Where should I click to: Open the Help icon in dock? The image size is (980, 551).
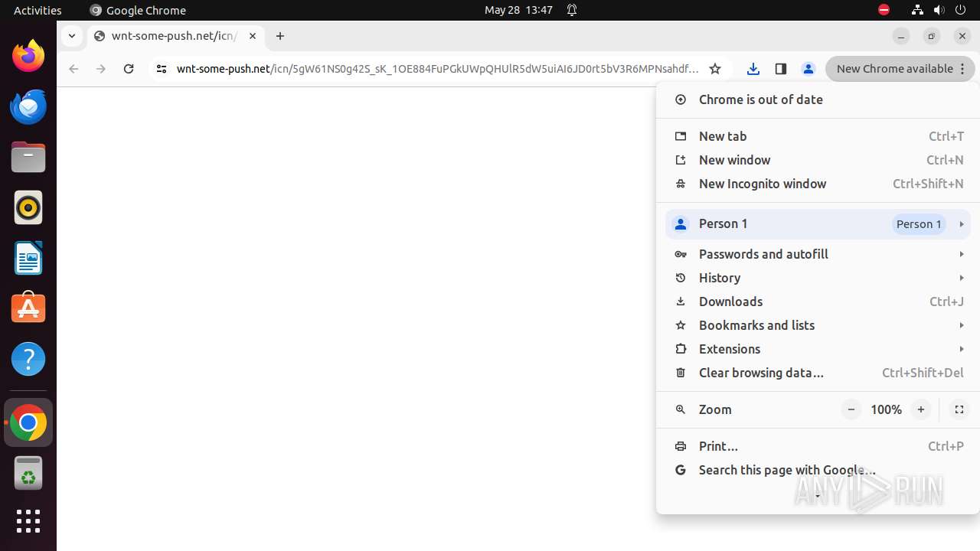pyautogui.click(x=28, y=359)
